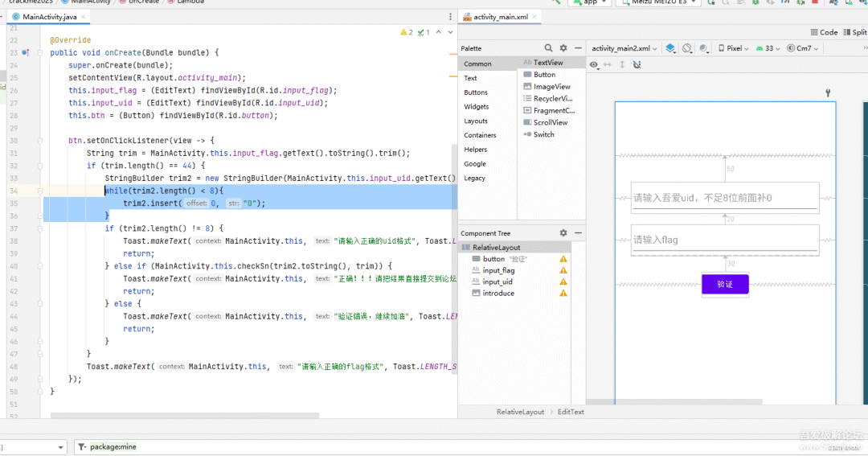Collapse the while loop fold at line 34
Image resolution: width=868 pixels, height=456 pixels.
coord(40,191)
